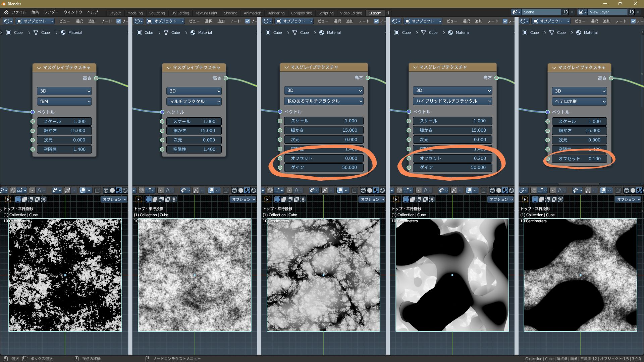Viewport: 644px width, 362px height.
Task: Switch to wireframe shading below the ヘテロ地形 node
Action: pyautogui.click(x=627, y=190)
